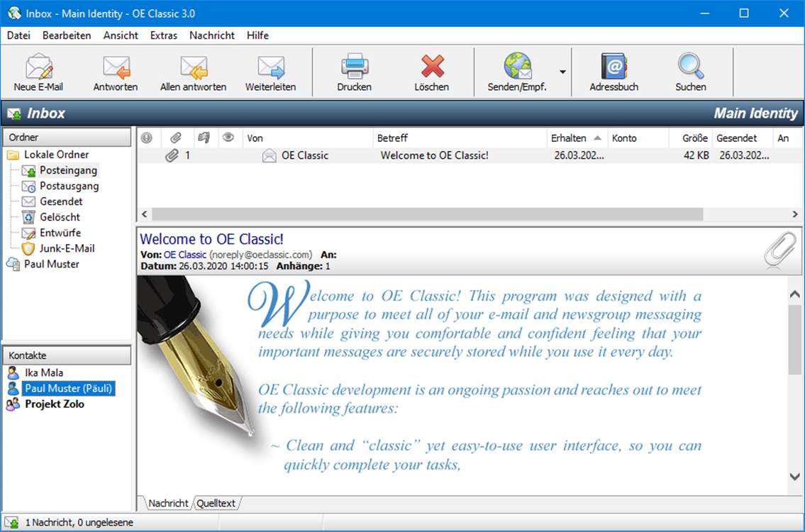Open the Junk-E-Mail folder
805x532 pixels.
coord(67,248)
